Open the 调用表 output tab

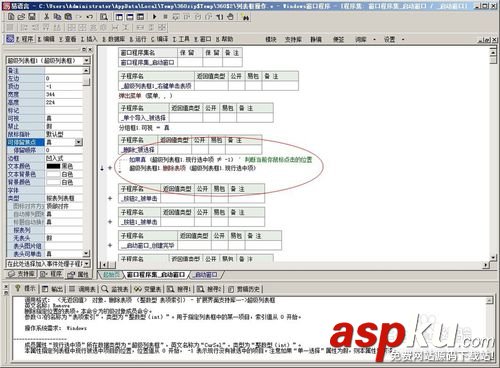[82, 289]
